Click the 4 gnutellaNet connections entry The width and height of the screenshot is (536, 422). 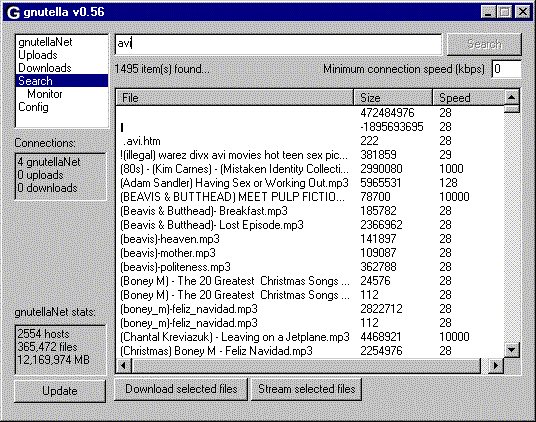point(49,162)
